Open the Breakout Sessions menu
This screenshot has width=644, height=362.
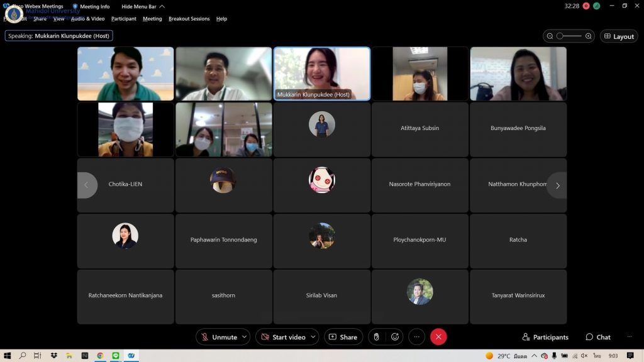coord(189,19)
